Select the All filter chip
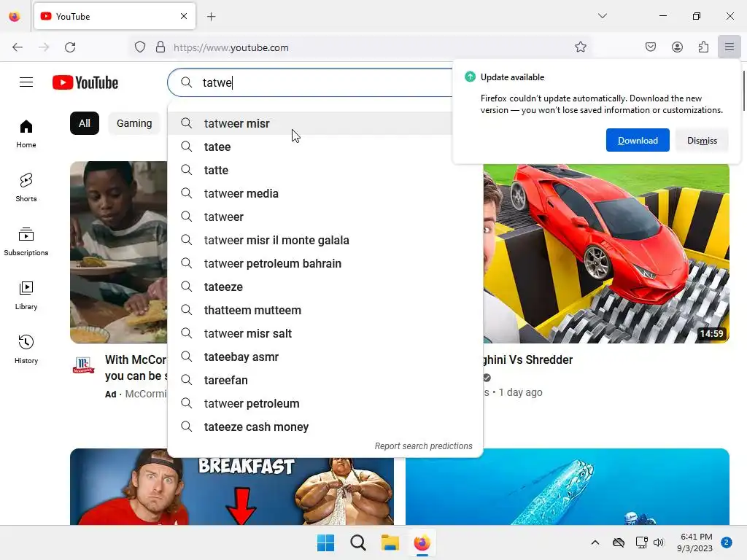The height and width of the screenshot is (560, 747). click(85, 123)
